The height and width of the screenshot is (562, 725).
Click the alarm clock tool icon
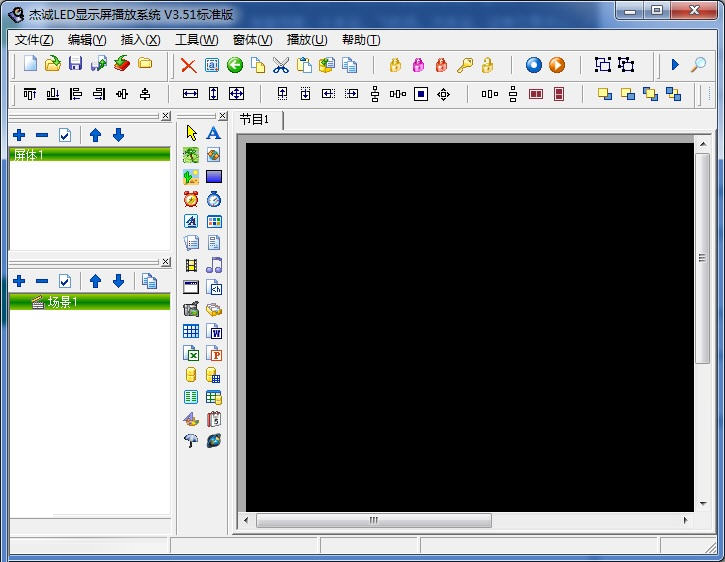191,199
